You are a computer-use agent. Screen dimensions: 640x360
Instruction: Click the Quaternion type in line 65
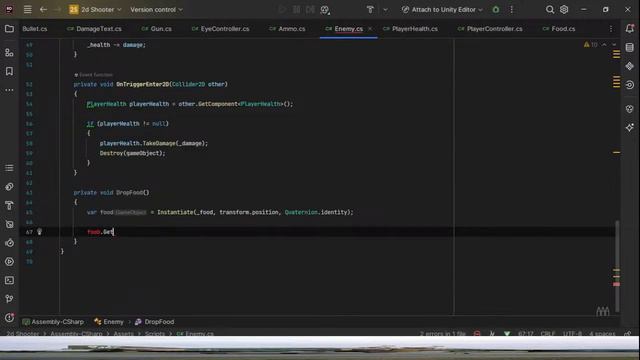coord(301,212)
